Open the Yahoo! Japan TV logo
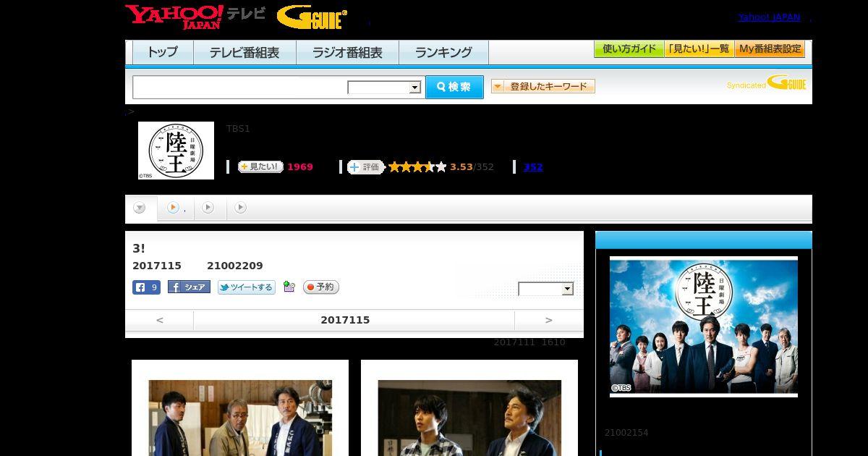The height and width of the screenshot is (456, 868). [x=195, y=17]
